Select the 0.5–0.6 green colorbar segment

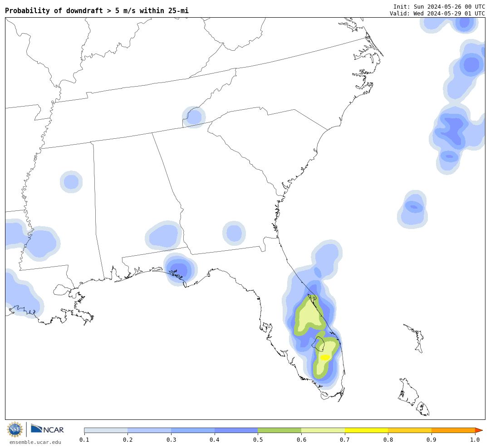click(279, 430)
